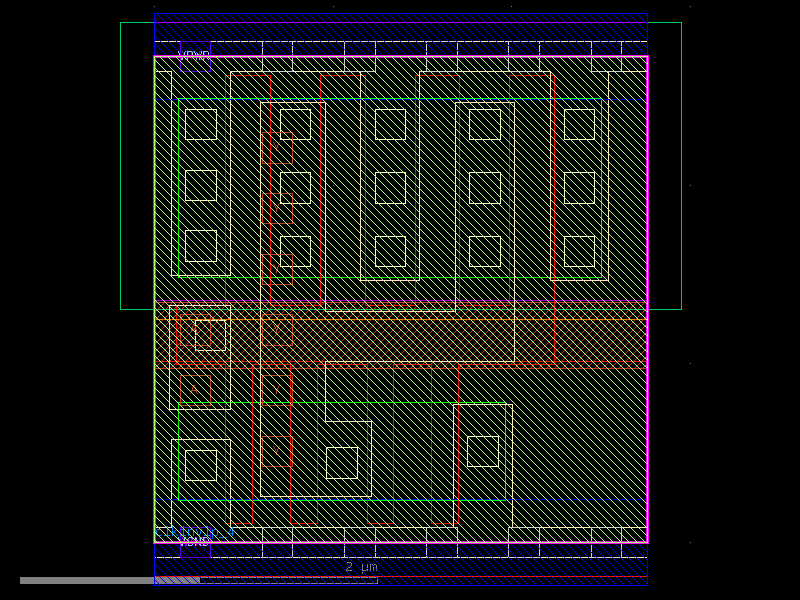Select the topmost contact in the rightmost column
Viewport: 800px width, 600px height.
pos(579,124)
